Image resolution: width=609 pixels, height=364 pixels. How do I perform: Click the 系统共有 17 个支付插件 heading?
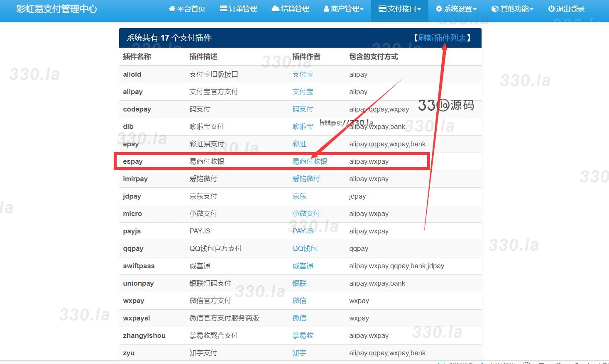click(x=169, y=38)
